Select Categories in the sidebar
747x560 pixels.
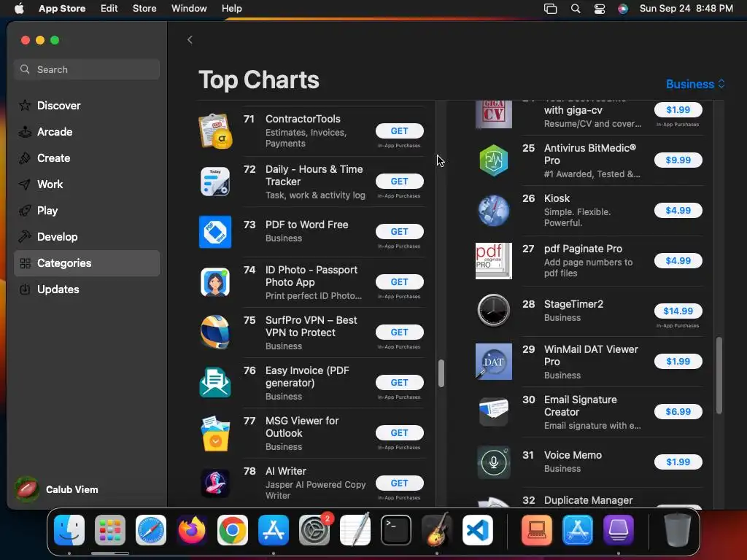click(87, 263)
